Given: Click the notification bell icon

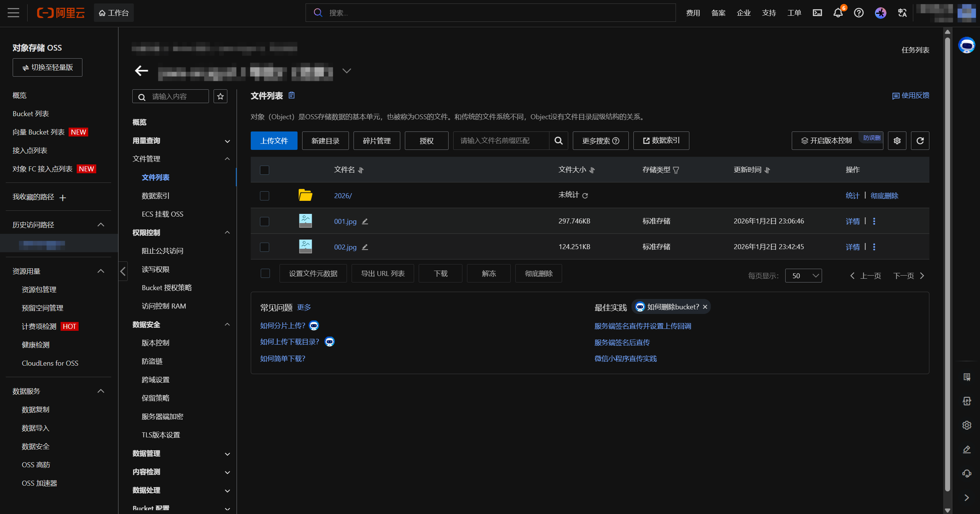Looking at the screenshot, I should pyautogui.click(x=838, y=13).
